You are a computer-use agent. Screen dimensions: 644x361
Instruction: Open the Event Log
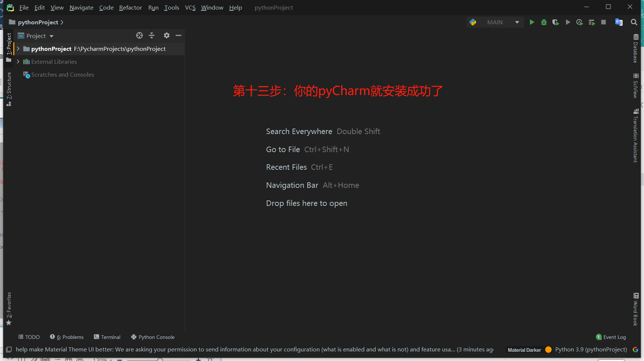pos(611,337)
